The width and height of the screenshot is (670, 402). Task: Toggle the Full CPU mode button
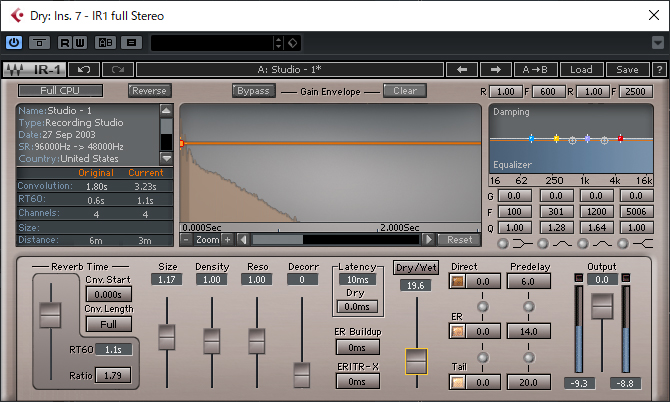pyautogui.click(x=60, y=91)
